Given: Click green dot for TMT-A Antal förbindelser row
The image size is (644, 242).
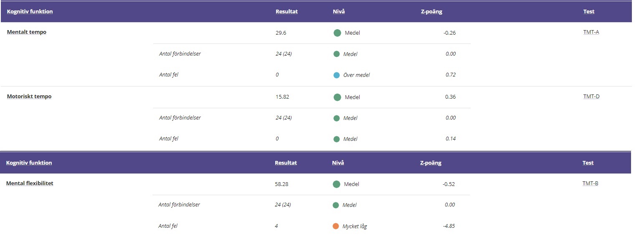Looking at the screenshot, I should pyautogui.click(x=337, y=54).
